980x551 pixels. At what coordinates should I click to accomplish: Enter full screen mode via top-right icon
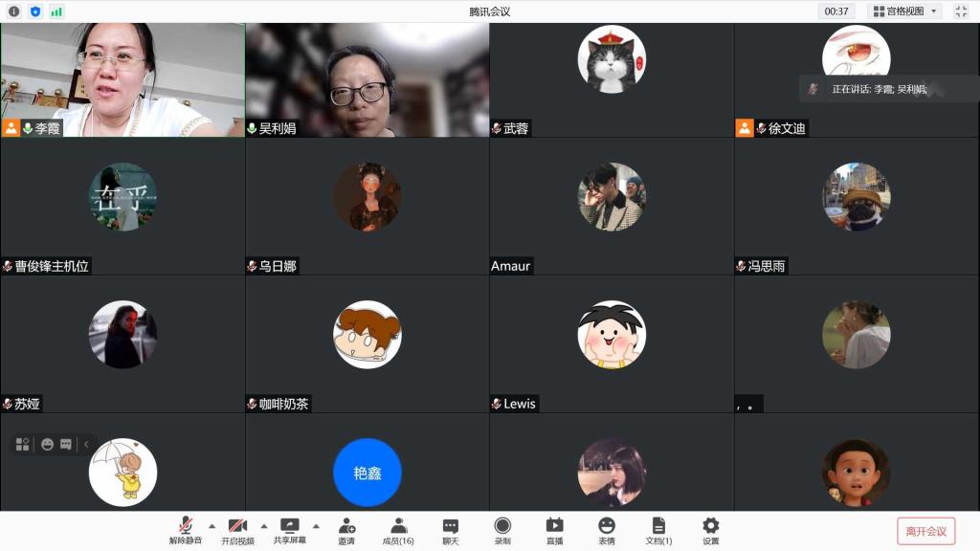(x=961, y=11)
